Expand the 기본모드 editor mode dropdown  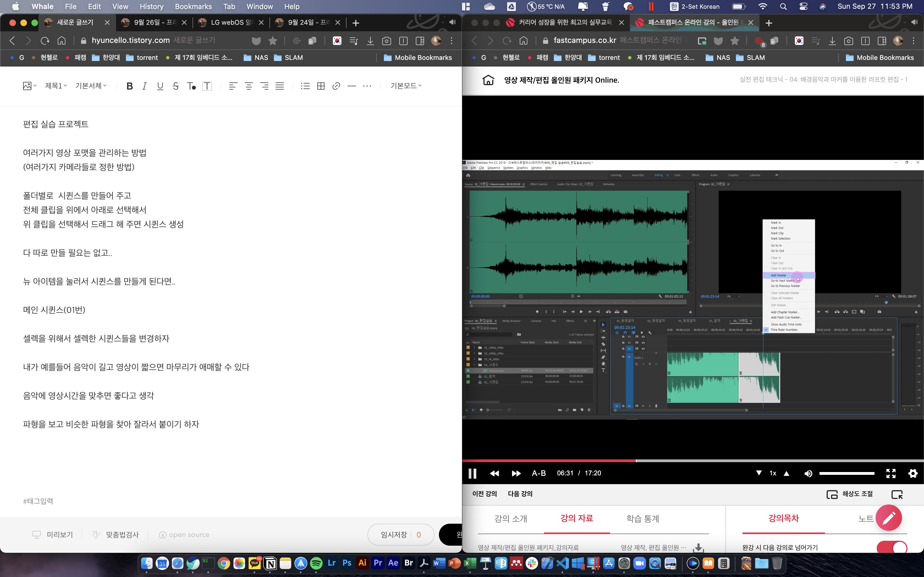tap(406, 86)
